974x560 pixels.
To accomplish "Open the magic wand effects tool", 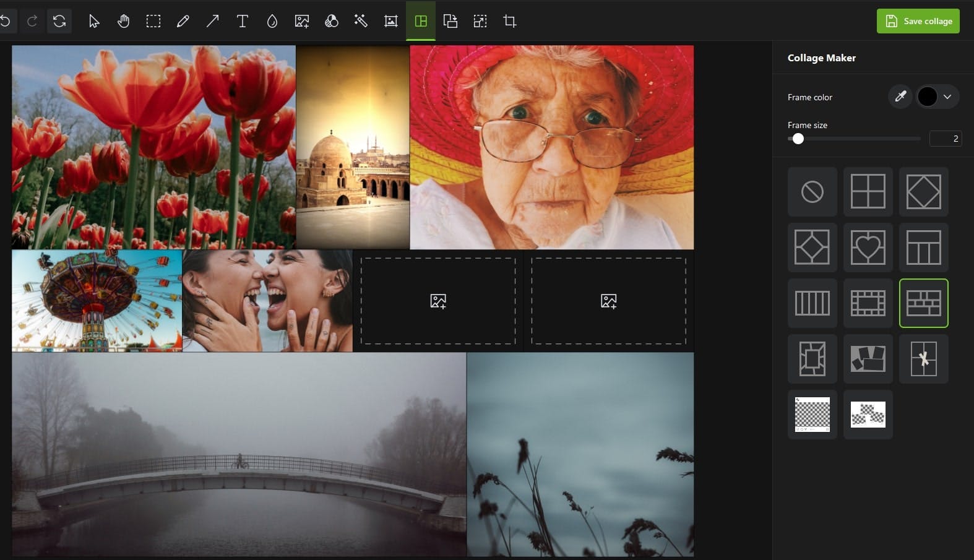I will (x=361, y=22).
